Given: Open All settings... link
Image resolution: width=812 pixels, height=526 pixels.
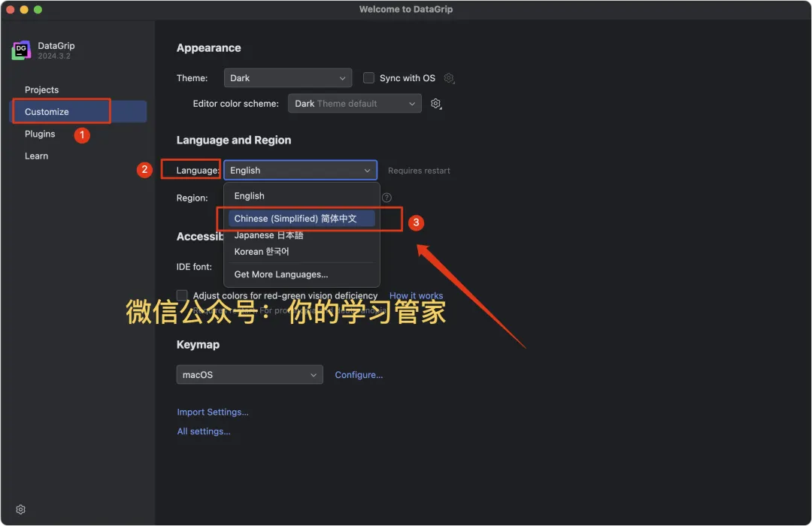Looking at the screenshot, I should (x=204, y=431).
